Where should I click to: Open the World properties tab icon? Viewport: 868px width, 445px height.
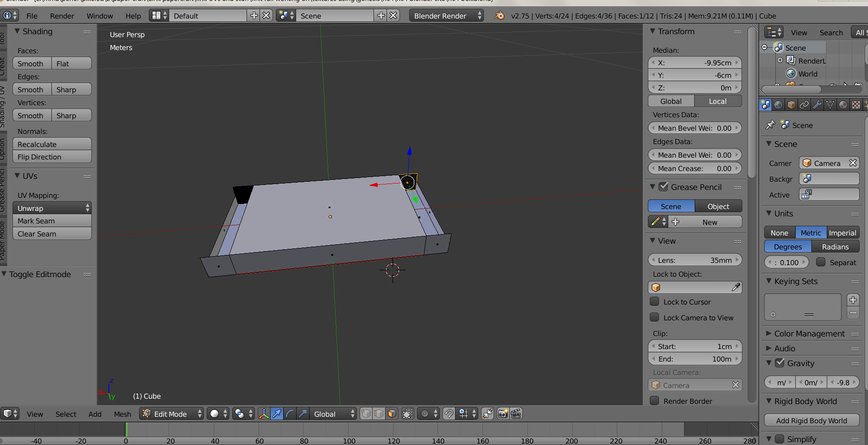click(778, 105)
